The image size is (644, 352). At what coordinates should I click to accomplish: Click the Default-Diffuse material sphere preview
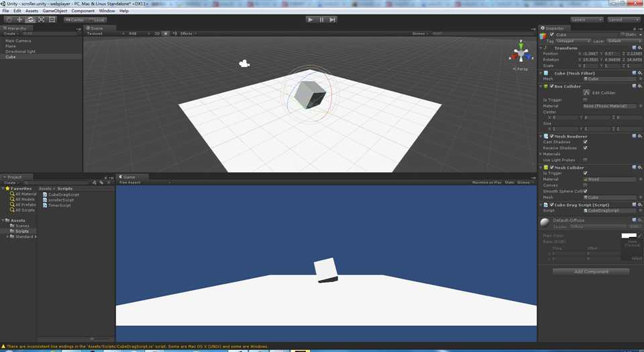coord(545,222)
